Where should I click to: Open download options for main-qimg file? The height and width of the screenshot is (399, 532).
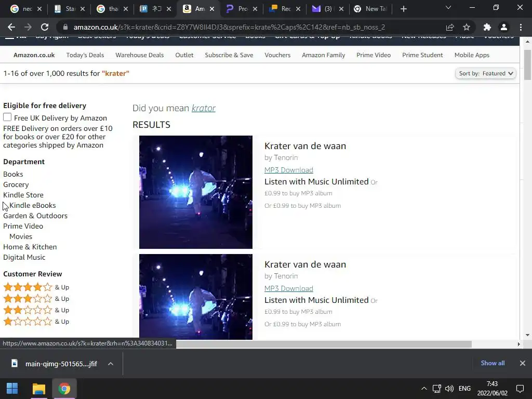111,364
